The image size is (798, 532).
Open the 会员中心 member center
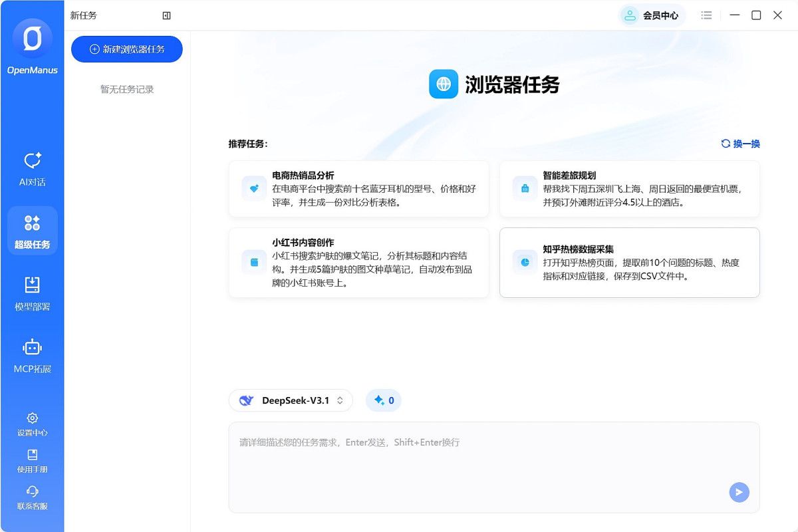(x=652, y=15)
